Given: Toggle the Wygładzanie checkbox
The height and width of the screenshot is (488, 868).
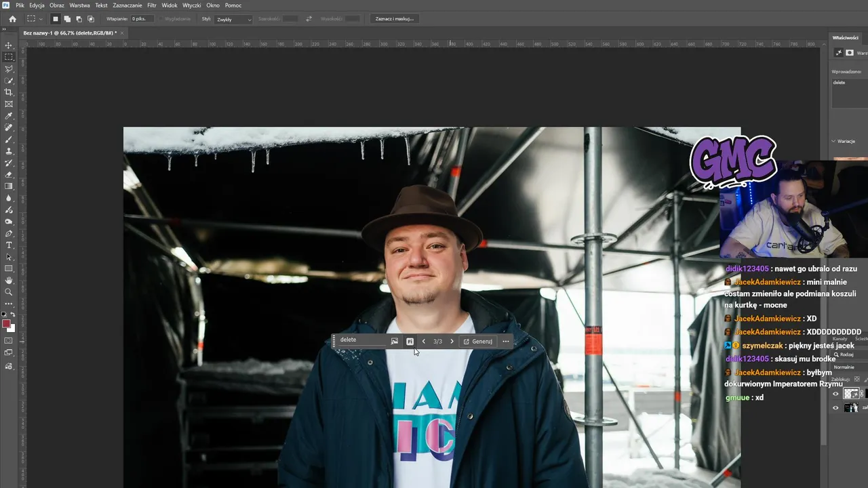Looking at the screenshot, I should click(x=161, y=19).
